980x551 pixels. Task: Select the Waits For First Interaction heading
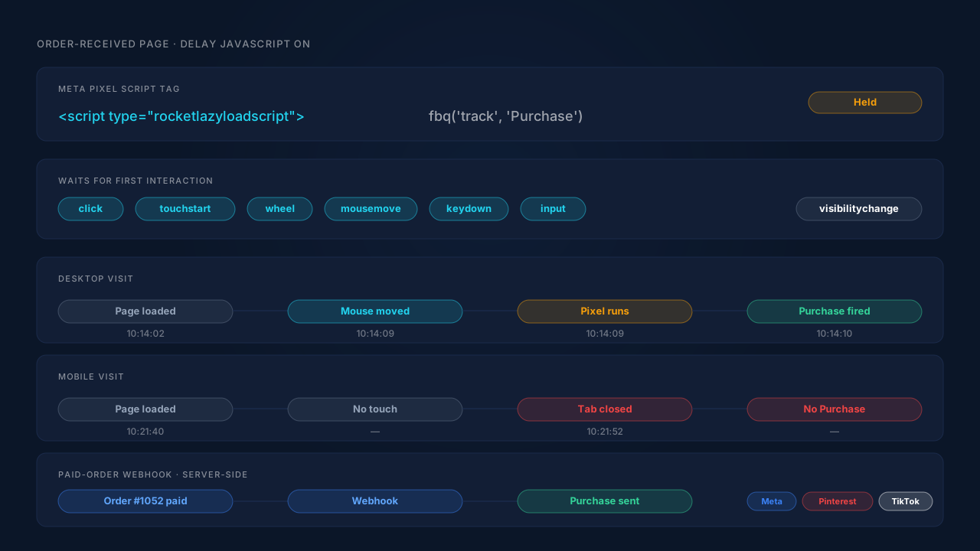coord(136,181)
